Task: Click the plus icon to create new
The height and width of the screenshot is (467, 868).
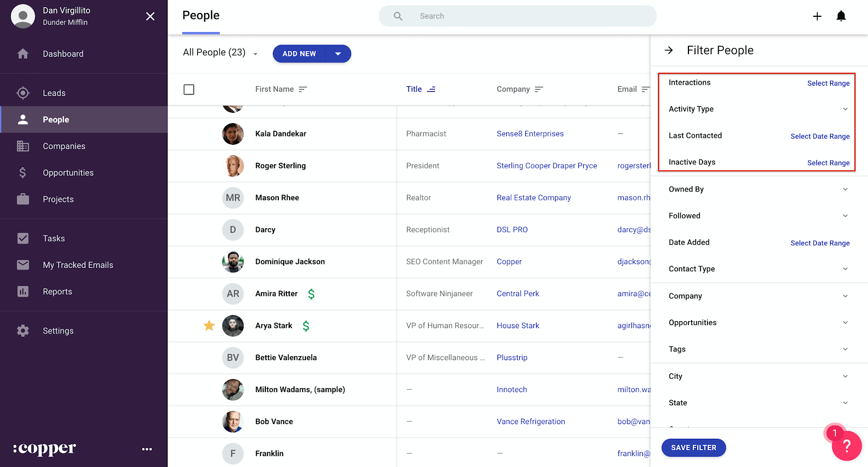Action: pyautogui.click(x=817, y=16)
